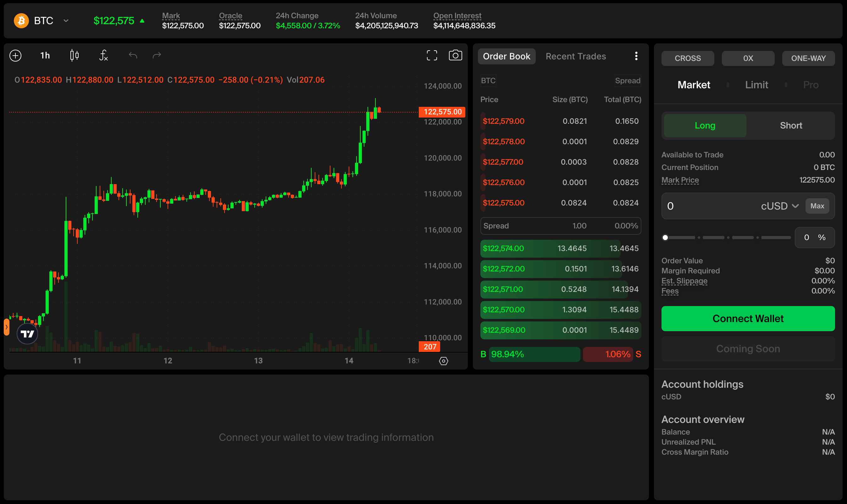Open the 1h timeframe selector
Image resolution: width=847 pixels, height=504 pixels.
45,55
